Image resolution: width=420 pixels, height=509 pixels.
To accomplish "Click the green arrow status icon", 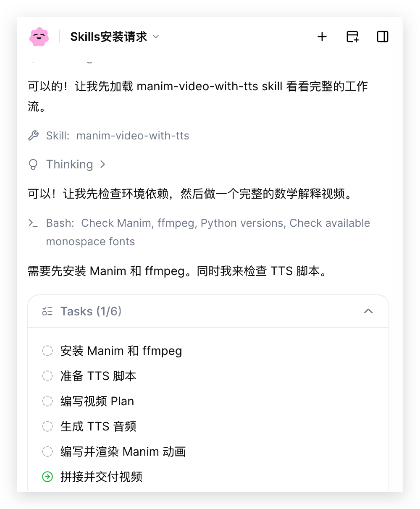I will [x=47, y=477].
